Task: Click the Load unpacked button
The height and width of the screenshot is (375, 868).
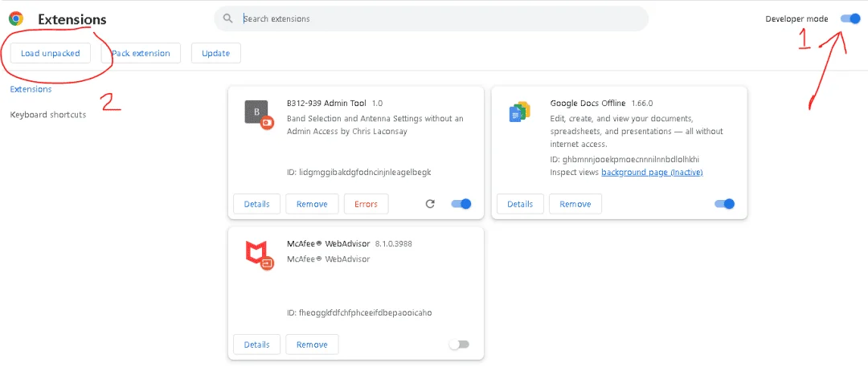Action: point(51,53)
